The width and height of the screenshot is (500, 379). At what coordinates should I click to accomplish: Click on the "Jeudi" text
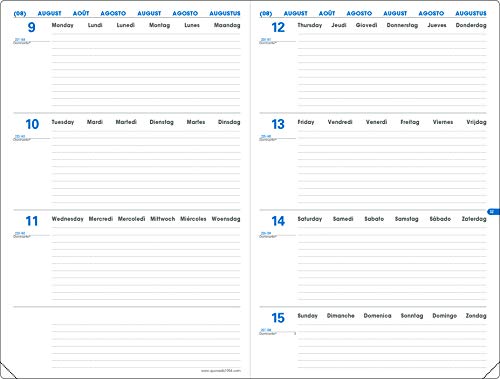point(339,25)
